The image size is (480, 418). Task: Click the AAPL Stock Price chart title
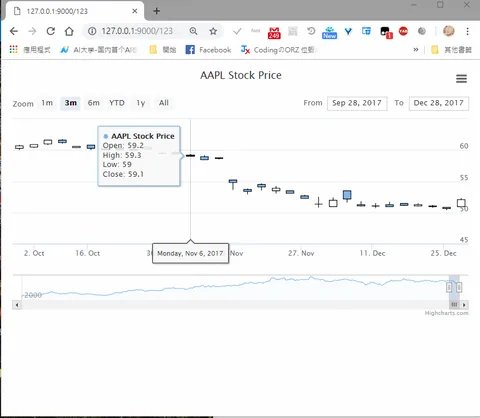241,75
